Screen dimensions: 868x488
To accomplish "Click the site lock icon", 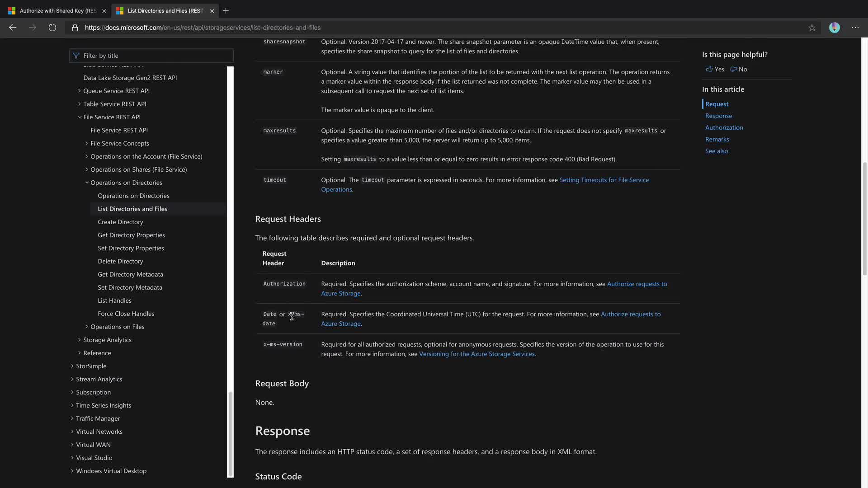I will tap(75, 28).
